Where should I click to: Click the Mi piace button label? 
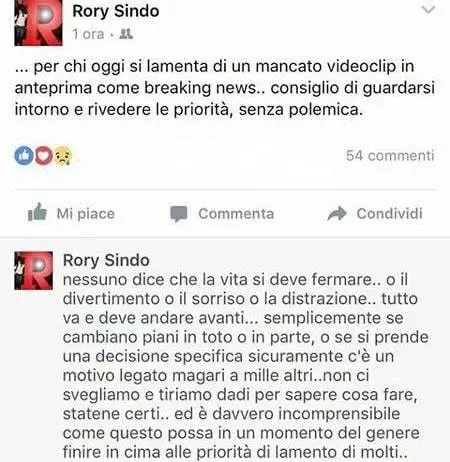pyautogui.click(x=86, y=214)
